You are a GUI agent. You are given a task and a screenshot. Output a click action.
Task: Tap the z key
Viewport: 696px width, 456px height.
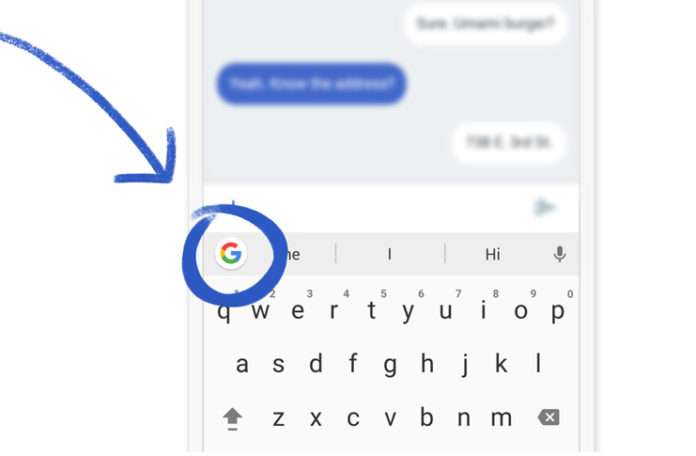[278, 419]
